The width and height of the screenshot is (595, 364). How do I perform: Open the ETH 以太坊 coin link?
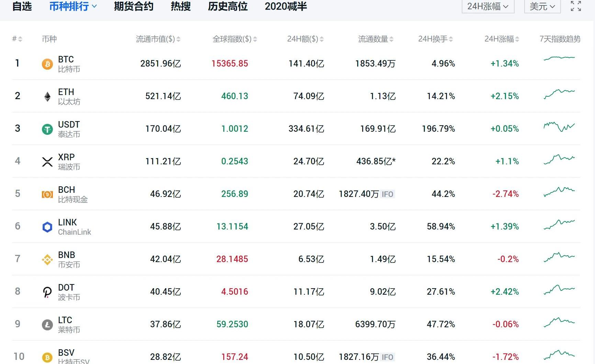pos(69,96)
